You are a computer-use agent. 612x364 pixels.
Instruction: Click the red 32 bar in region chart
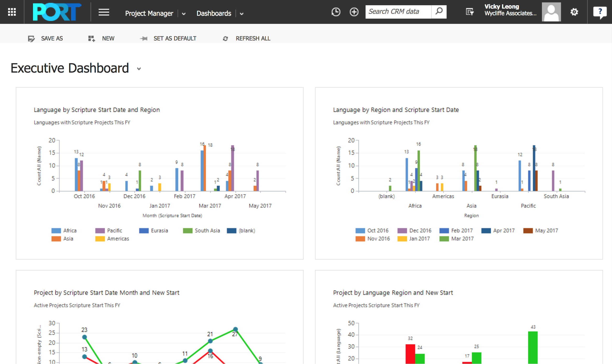pos(410,354)
